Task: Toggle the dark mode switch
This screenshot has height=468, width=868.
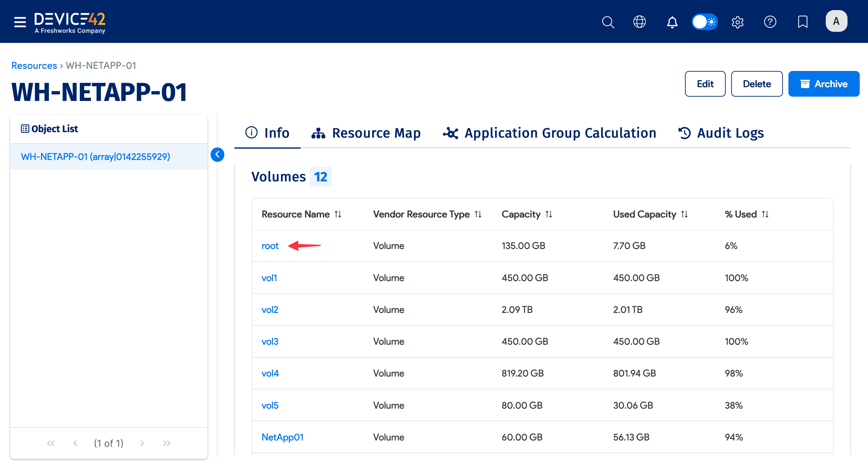Action: point(705,21)
